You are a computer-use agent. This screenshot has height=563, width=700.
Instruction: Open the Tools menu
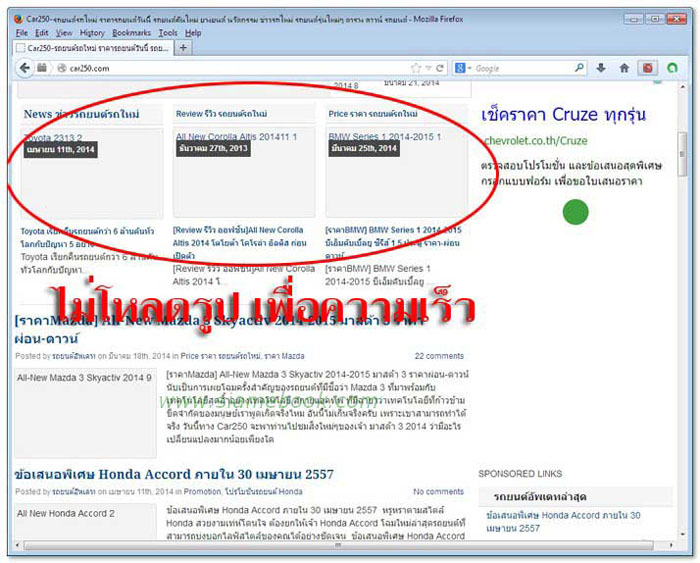click(168, 33)
